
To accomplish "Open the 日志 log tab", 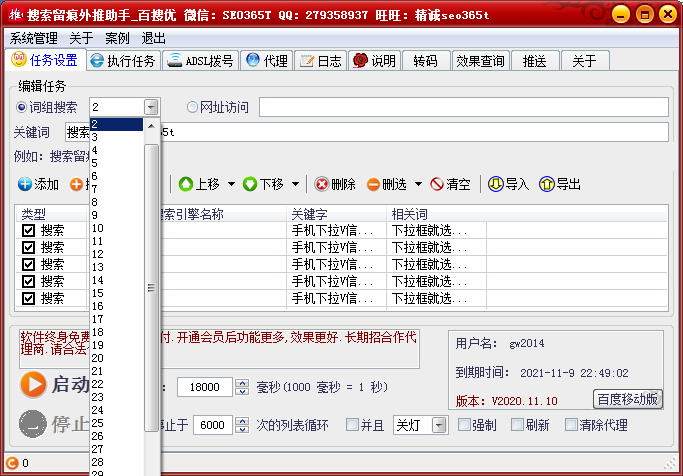I will point(321,61).
